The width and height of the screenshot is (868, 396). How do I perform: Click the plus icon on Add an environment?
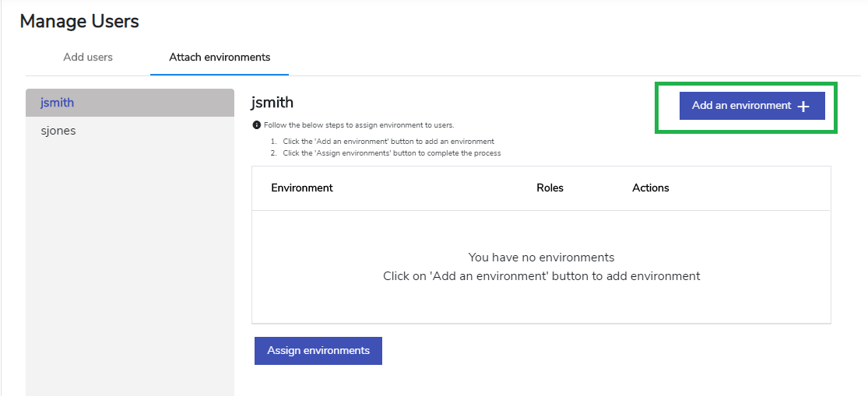click(x=803, y=107)
